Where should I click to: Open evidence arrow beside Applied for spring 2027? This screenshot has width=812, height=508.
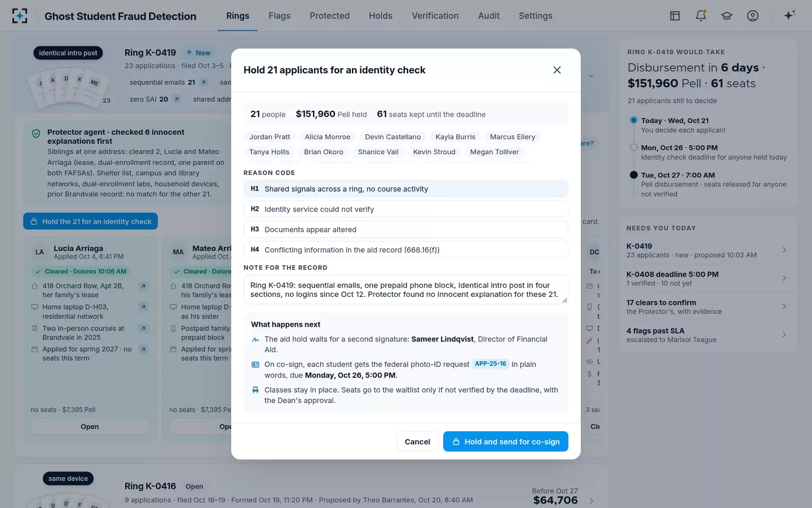(143, 349)
